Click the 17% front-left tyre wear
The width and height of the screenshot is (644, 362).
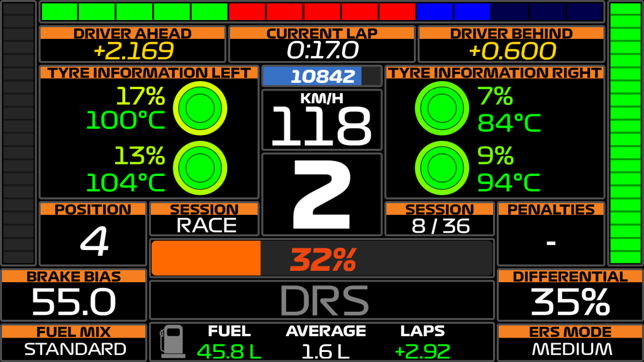[140, 96]
